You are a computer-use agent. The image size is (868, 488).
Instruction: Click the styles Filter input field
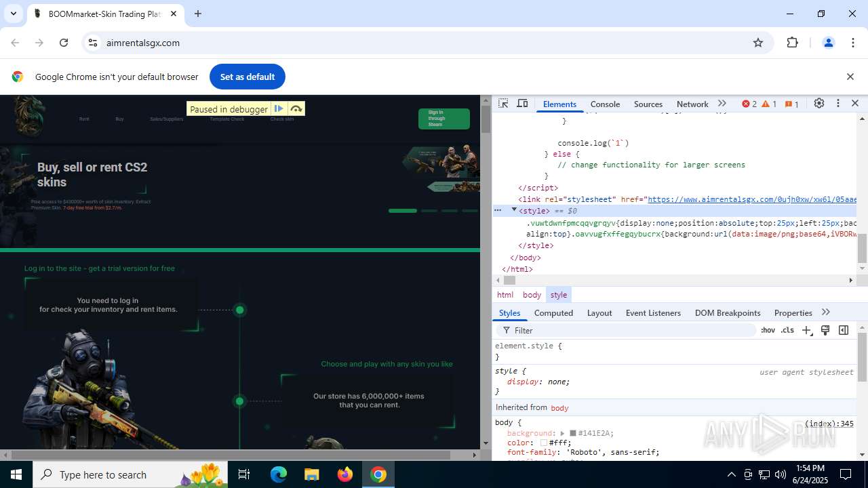click(x=627, y=330)
